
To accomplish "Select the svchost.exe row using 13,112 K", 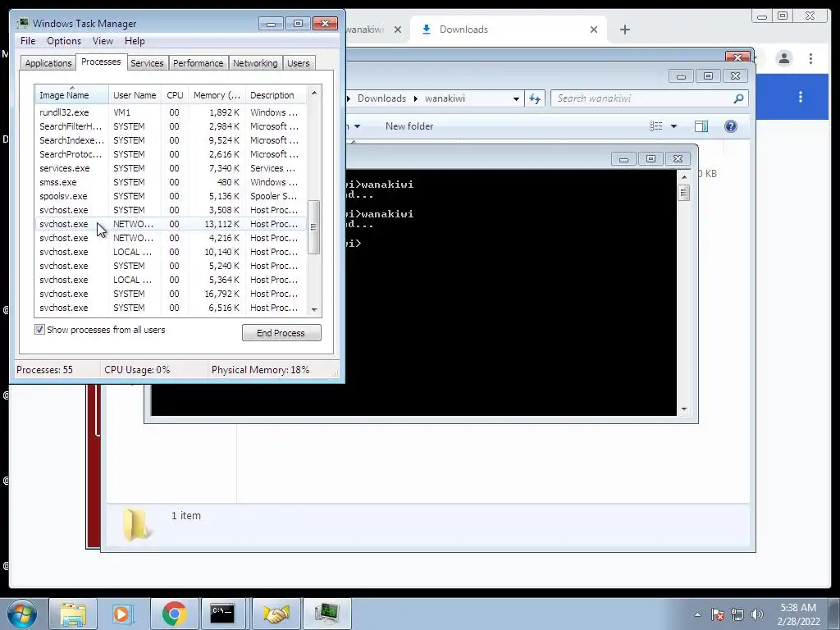I will pyautogui.click(x=171, y=224).
